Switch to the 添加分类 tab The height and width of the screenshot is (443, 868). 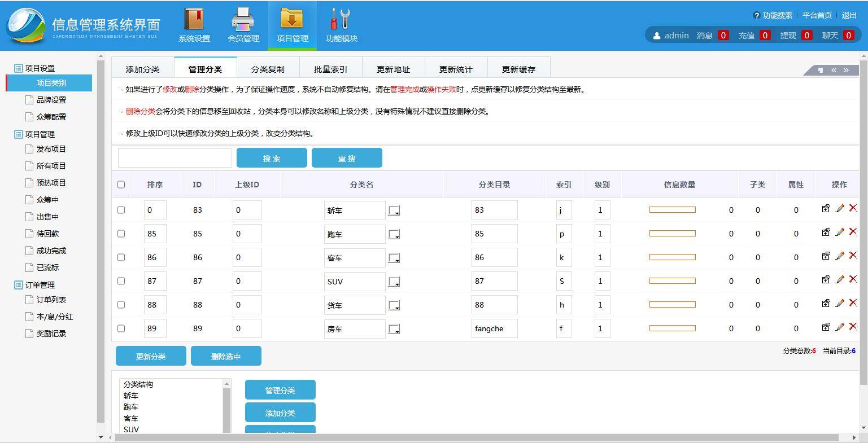coord(143,68)
